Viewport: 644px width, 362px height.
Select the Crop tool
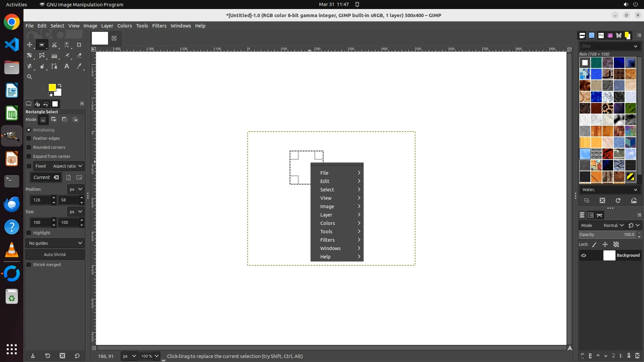pyautogui.click(x=79, y=45)
